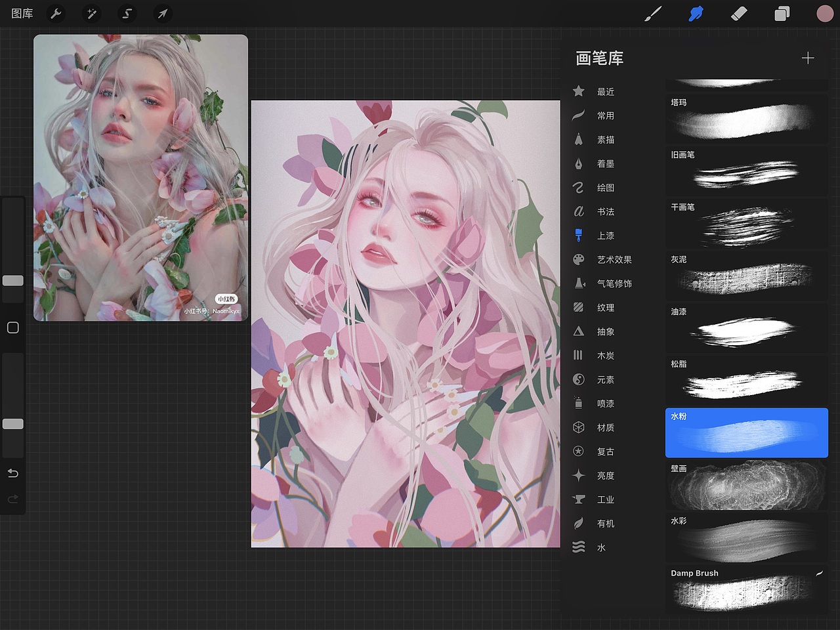Viewport: 840px width, 630px height.
Task: Open the active color picker
Action: point(825,14)
